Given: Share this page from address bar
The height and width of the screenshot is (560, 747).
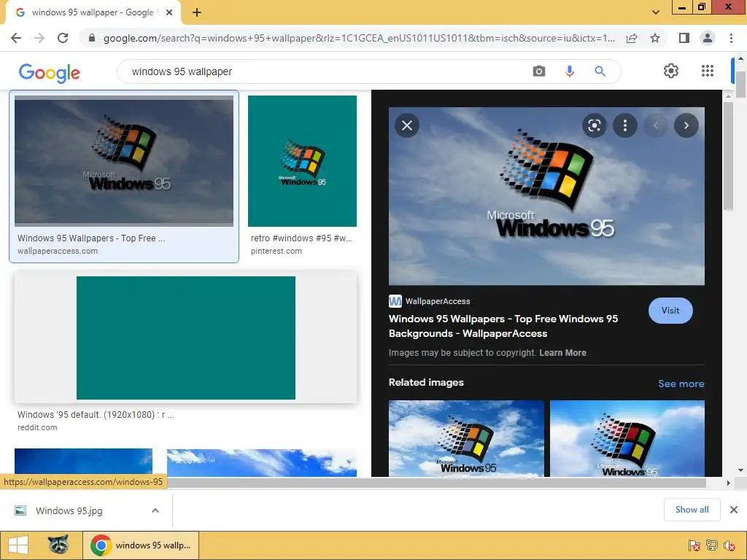Looking at the screenshot, I should point(632,38).
